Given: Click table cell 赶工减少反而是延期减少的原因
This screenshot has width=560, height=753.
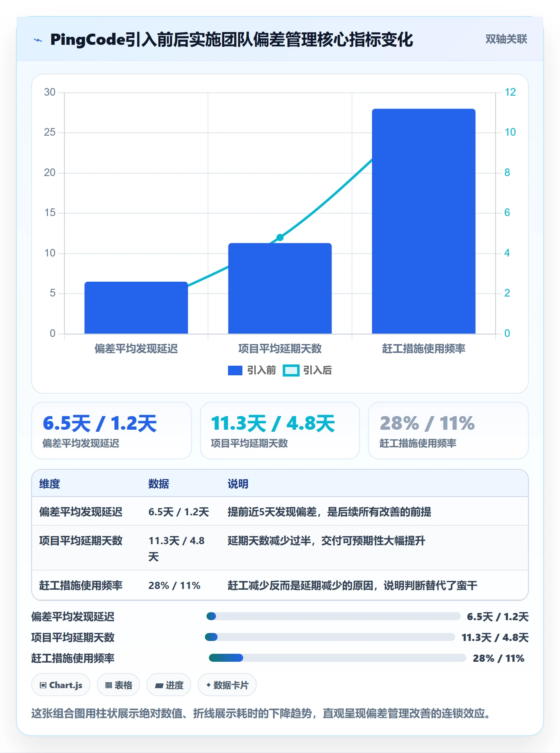Looking at the screenshot, I should pyautogui.click(x=352, y=585).
